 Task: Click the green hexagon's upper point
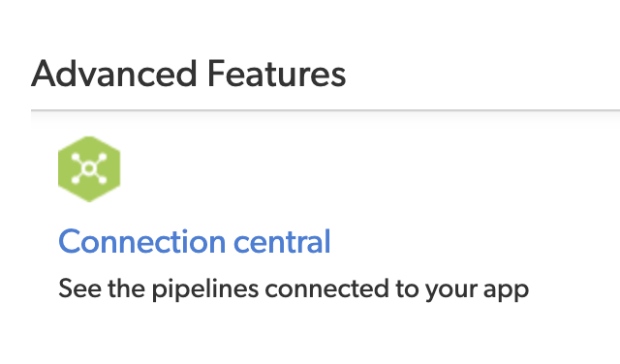coord(89,140)
